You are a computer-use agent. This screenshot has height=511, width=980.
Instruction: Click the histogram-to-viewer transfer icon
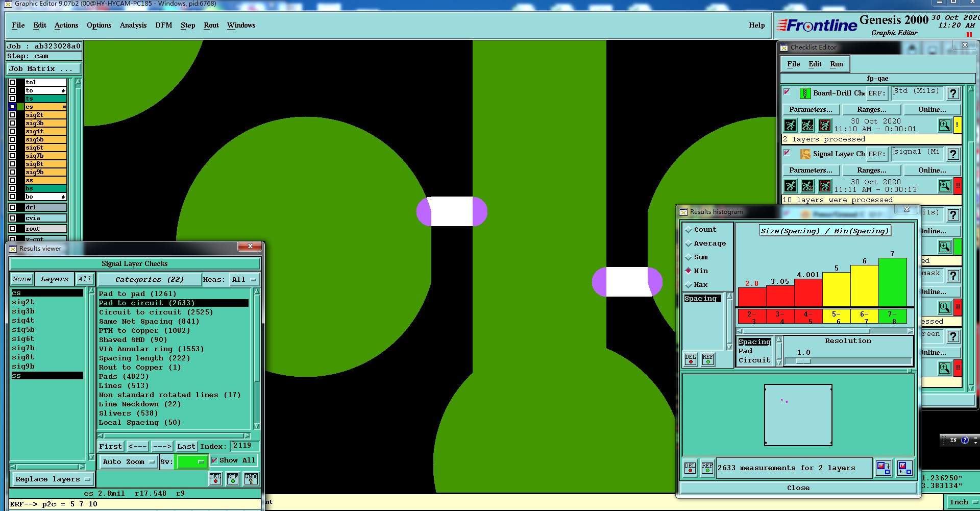[884, 468]
